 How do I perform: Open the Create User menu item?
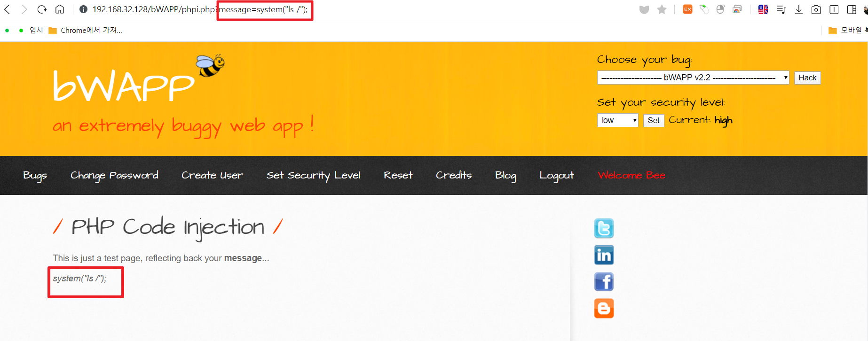coord(212,175)
